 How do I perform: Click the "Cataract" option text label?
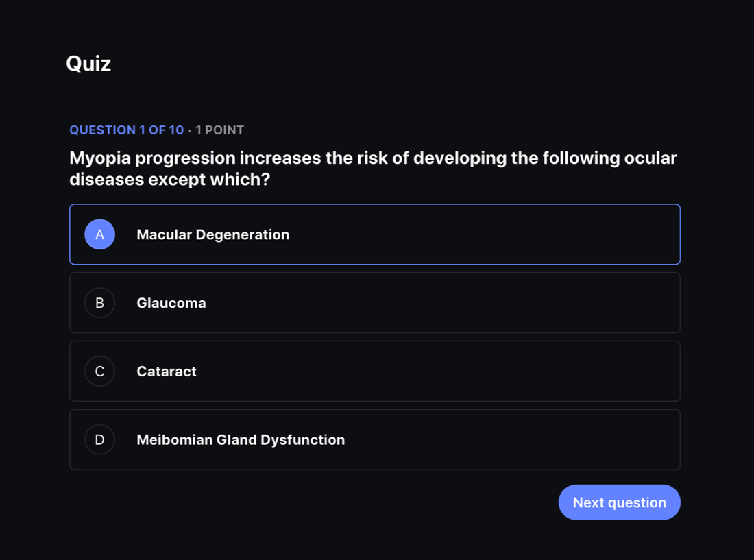point(167,371)
